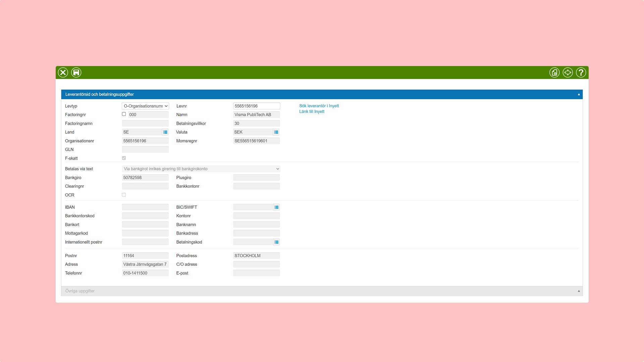The width and height of the screenshot is (644, 362).
Task: Close the form with the X icon
Action: coord(63,72)
